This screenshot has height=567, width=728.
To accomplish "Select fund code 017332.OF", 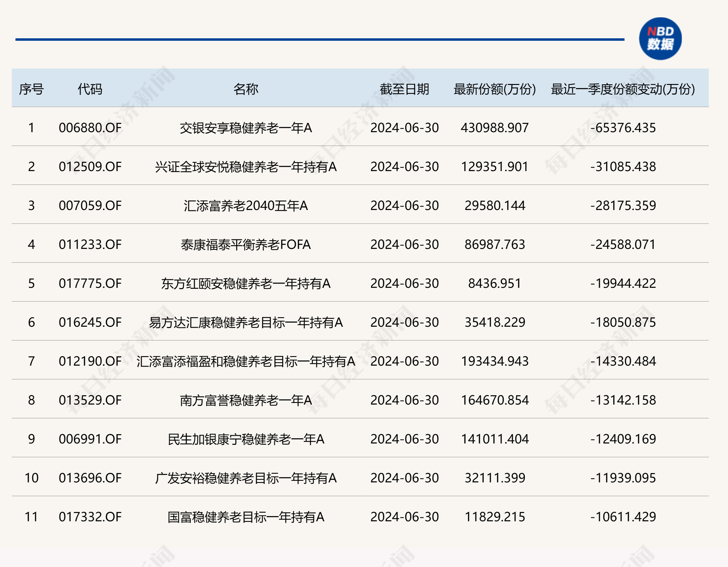I will pos(90,517).
